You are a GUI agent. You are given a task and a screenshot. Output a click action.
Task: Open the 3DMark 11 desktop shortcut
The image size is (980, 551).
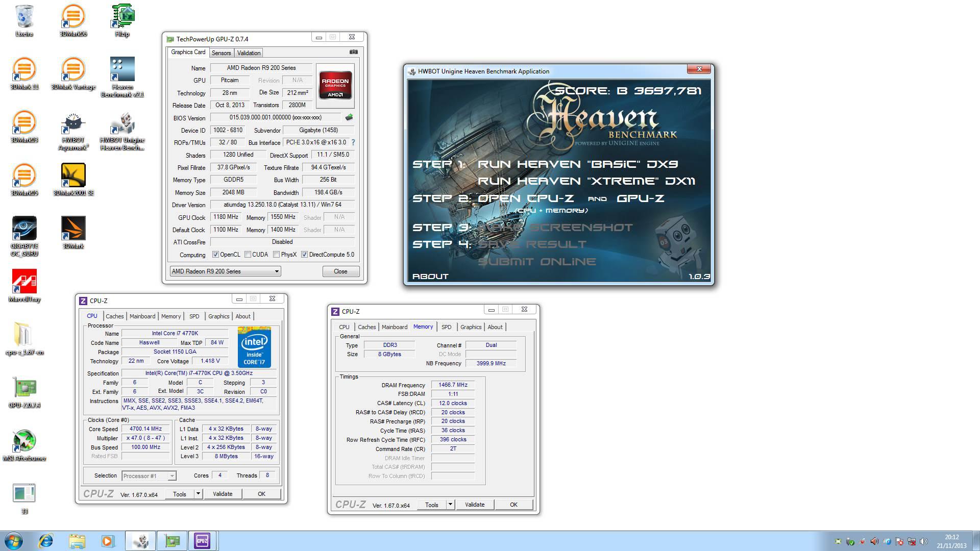coord(24,73)
